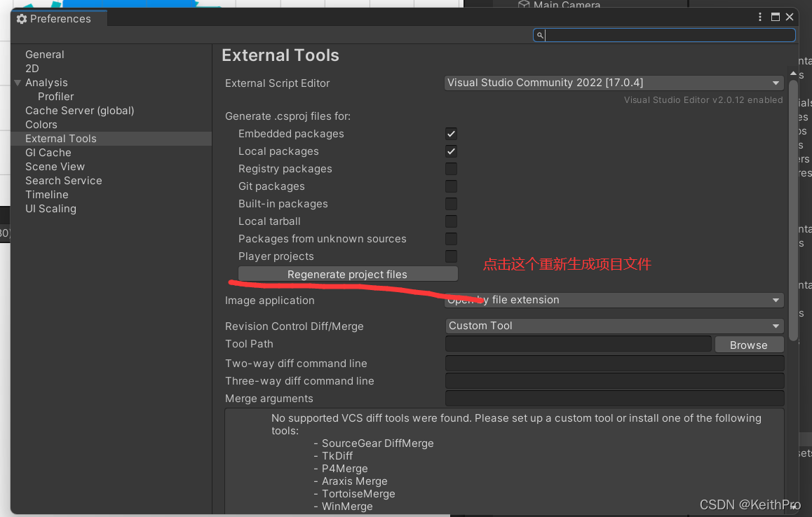Uncheck Embedded packages checkbox
Image resolution: width=812 pixels, height=517 pixels.
pyautogui.click(x=451, y=134)
